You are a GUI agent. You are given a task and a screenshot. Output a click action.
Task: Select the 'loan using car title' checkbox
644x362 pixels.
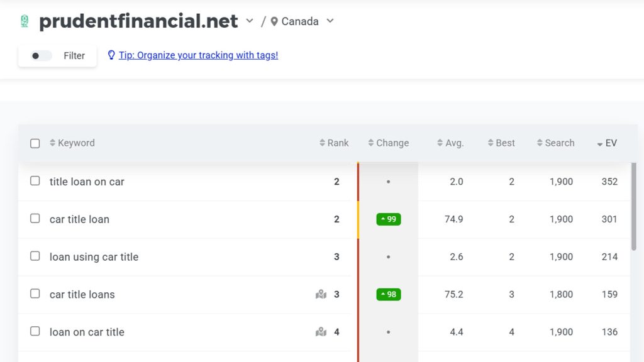(35, 256)
